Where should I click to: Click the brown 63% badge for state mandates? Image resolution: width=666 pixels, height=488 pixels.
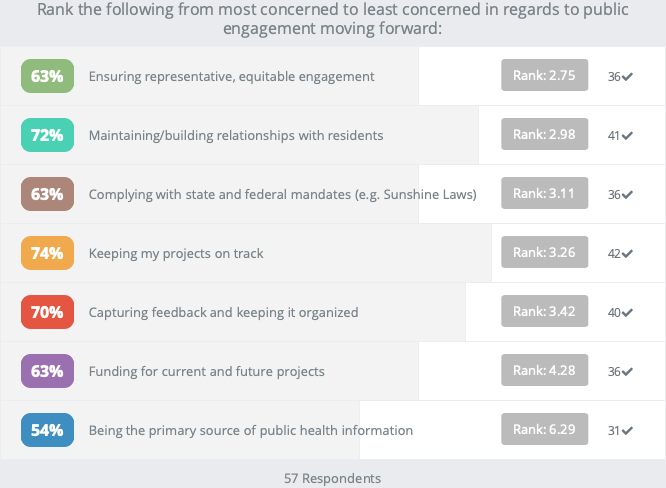click(x=47, y=194)
